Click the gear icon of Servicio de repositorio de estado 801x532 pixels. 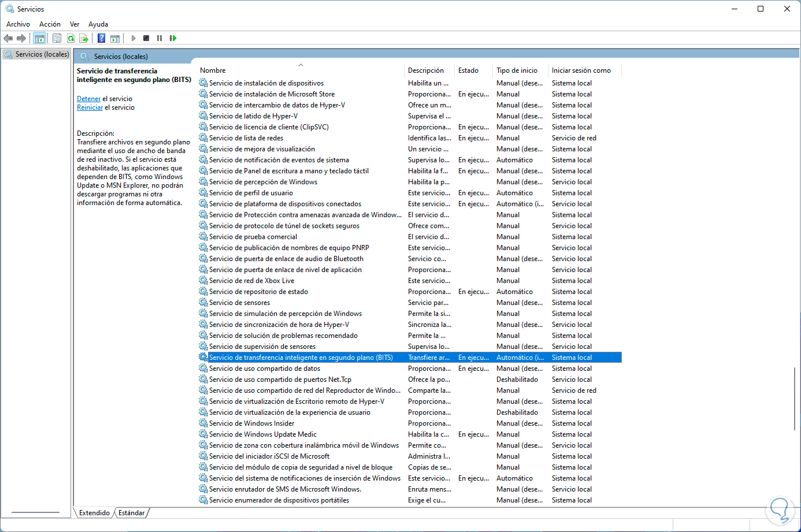click(x=203, y=291)
